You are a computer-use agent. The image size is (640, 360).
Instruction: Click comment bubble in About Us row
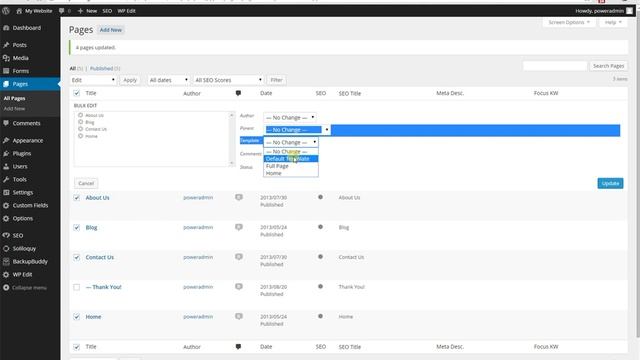click(239, 198)
